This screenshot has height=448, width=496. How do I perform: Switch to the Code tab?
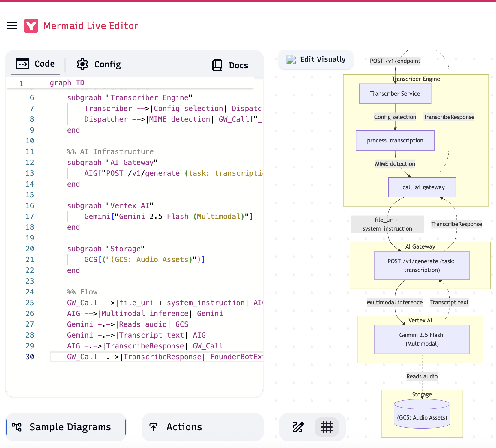click(x=44, y=64)
